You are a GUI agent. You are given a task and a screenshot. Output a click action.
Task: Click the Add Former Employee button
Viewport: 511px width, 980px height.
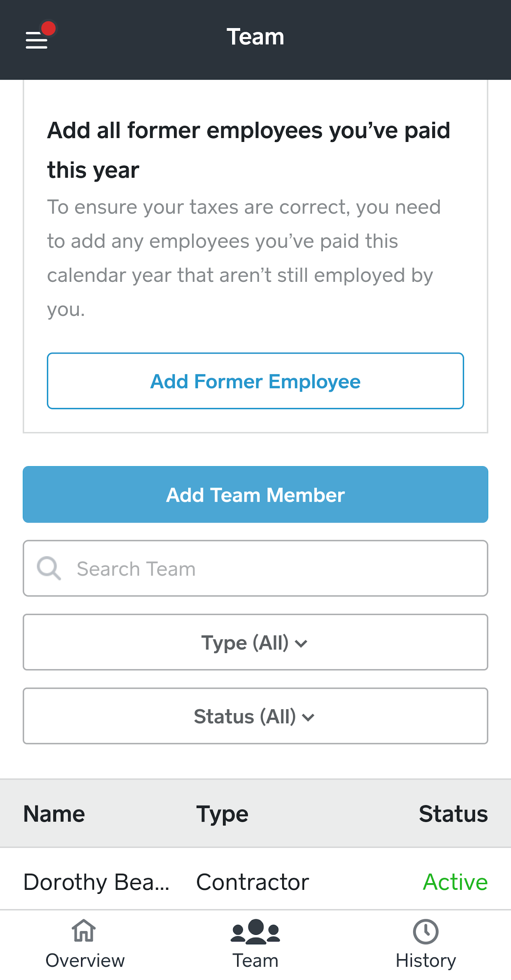pyautogui.click(x=255, y=381)
